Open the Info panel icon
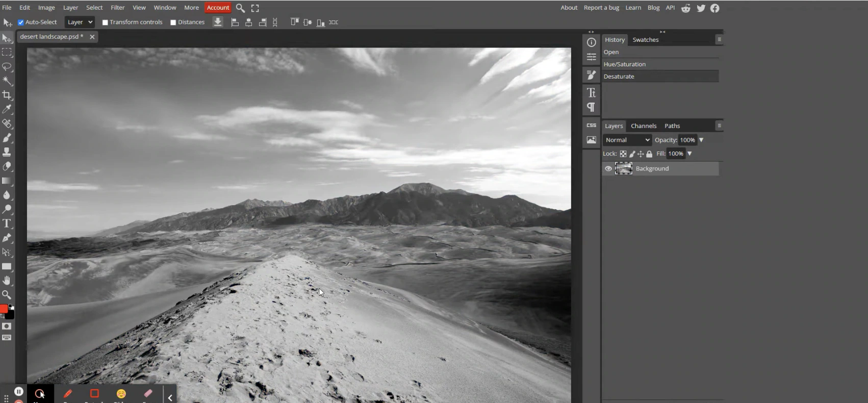Image resolution: width=868 pixels, height=403 pixels. click(x=591, y=42)
